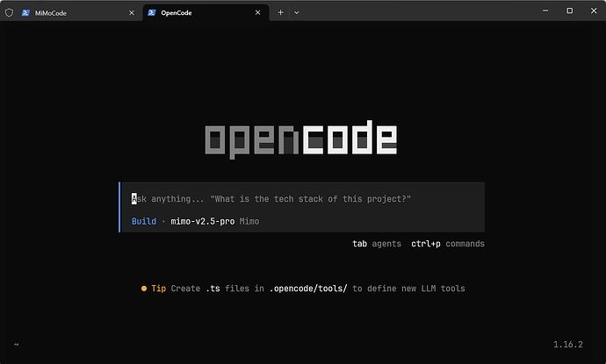Focus the Ask anything prompt input
The image size is (606, 364).
tap(271, 199)
